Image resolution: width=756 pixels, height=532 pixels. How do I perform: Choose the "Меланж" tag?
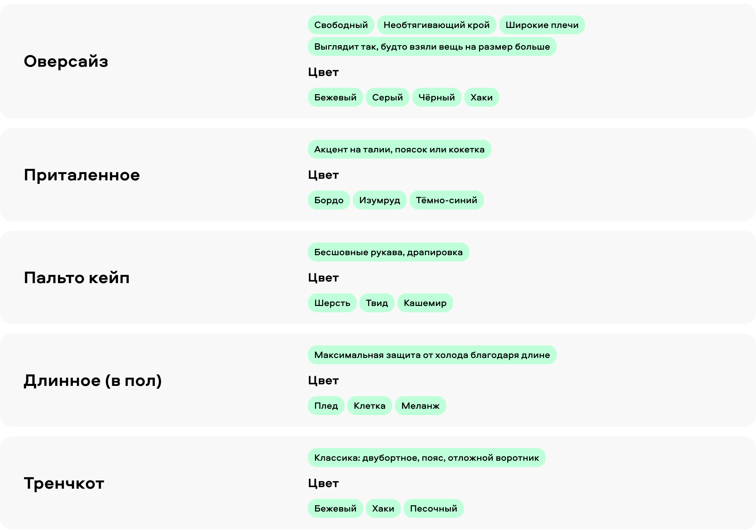pyautogui.click(x=420, y=406)
